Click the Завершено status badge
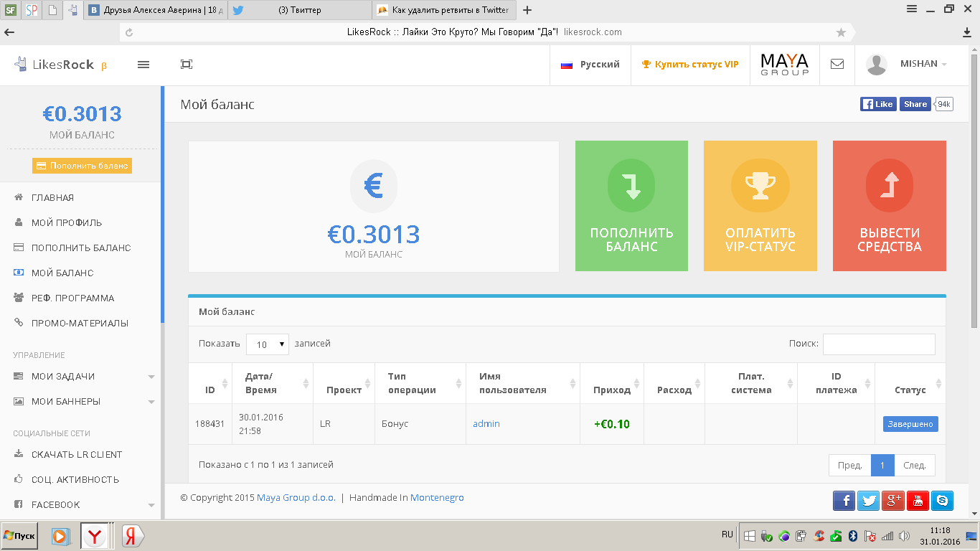Image resolution: width=980 pixels, height=551 pixels. tap(910, 424)
